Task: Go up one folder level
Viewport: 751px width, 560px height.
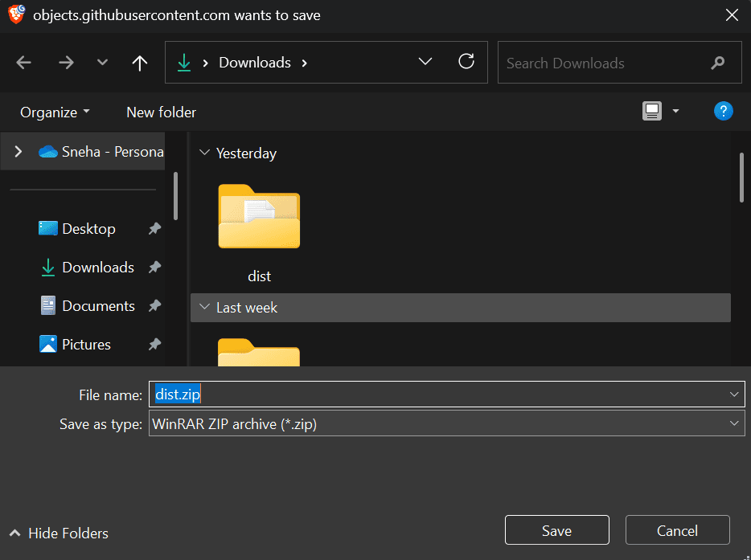Action: click(139, 63)
